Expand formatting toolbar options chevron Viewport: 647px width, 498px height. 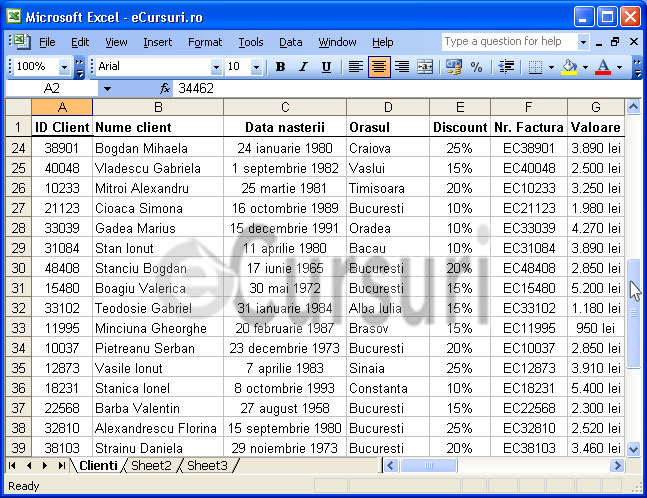(x=637, y=67)
